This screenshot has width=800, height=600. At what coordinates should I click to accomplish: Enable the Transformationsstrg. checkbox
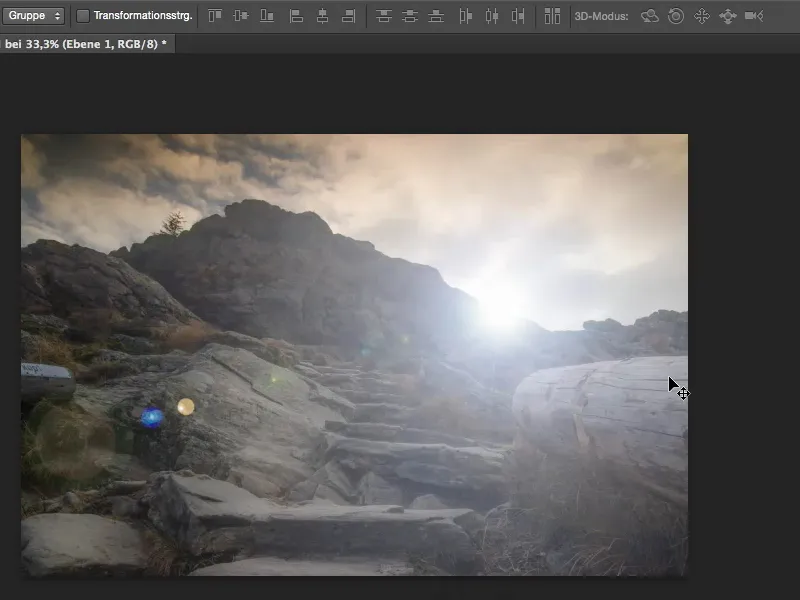click(83, 16)
